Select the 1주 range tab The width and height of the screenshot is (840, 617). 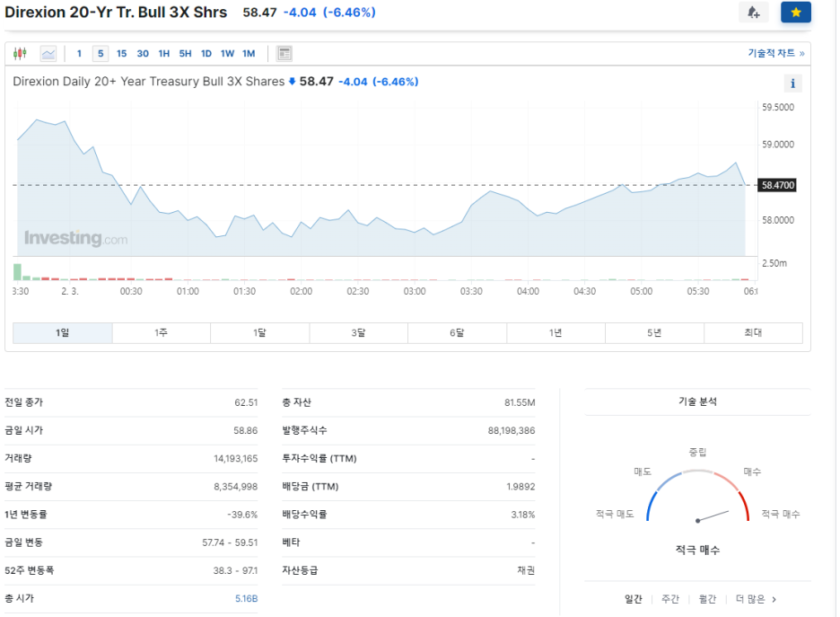coord(162,333)
